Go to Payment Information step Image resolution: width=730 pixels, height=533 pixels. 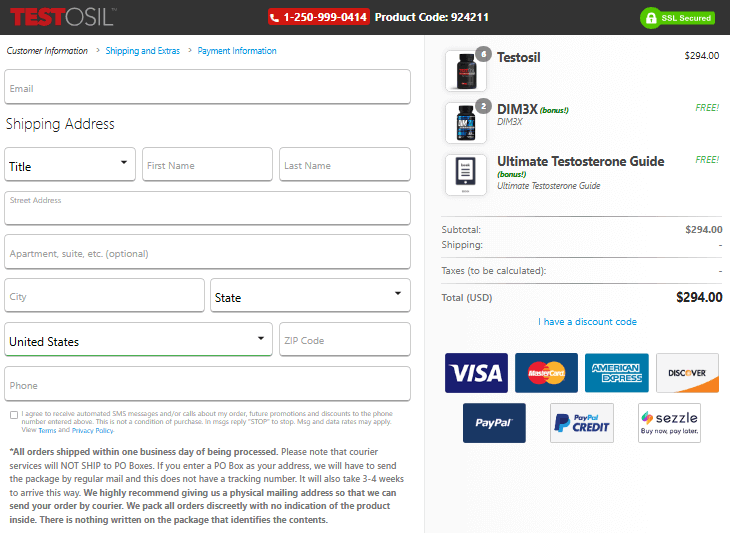point(237,51)
